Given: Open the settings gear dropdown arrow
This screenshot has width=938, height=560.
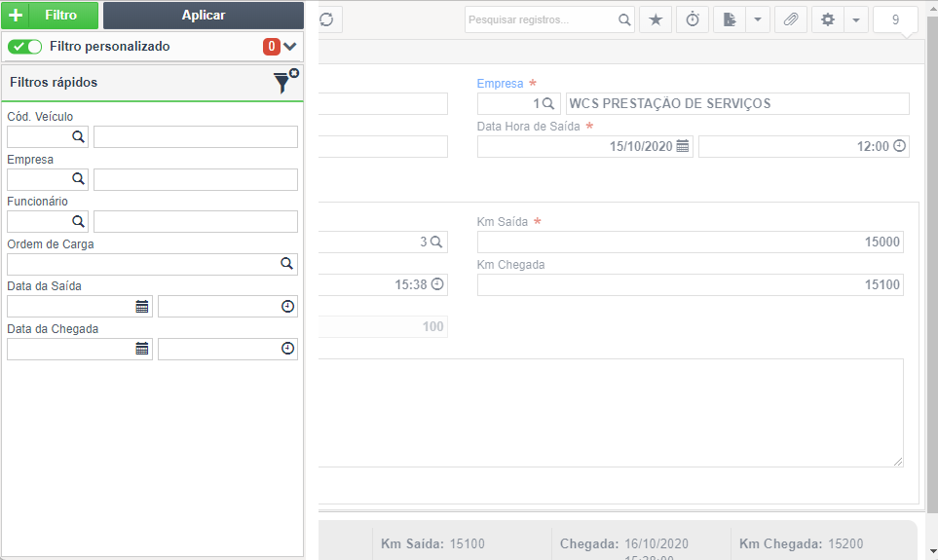Looking at the screenshot, I should (856, 19).
